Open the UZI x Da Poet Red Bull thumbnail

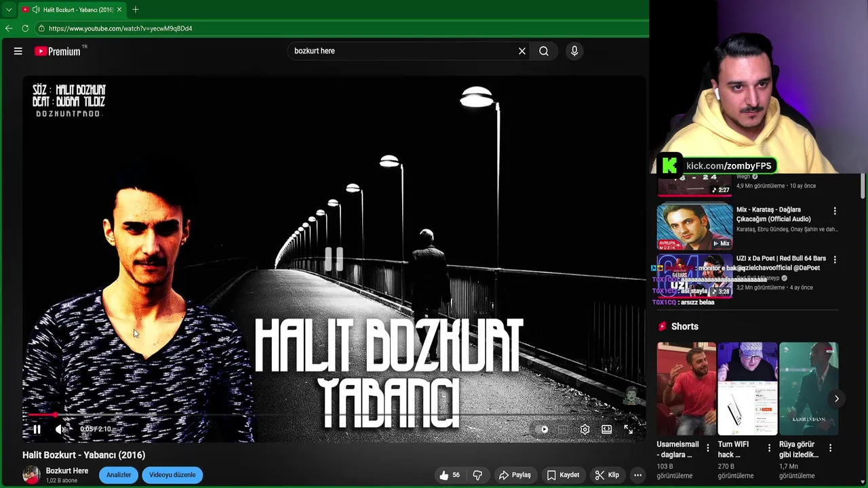(x=694, y=276)
